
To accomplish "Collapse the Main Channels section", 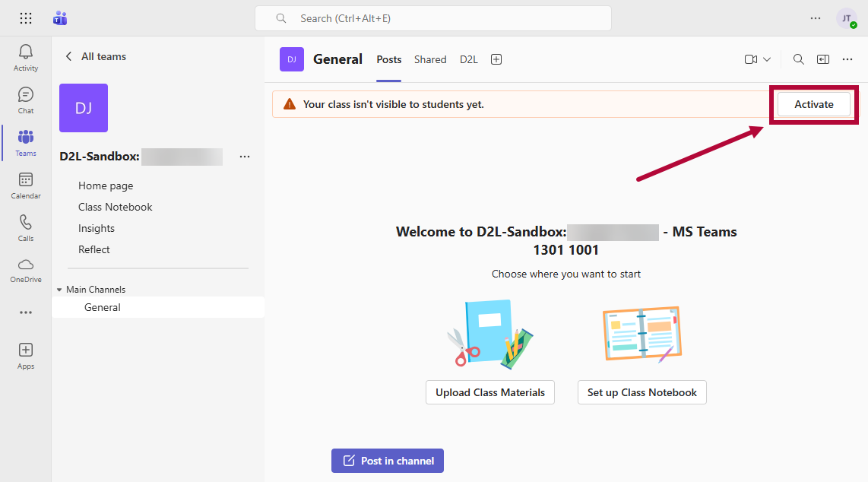I will click(59, 290).
